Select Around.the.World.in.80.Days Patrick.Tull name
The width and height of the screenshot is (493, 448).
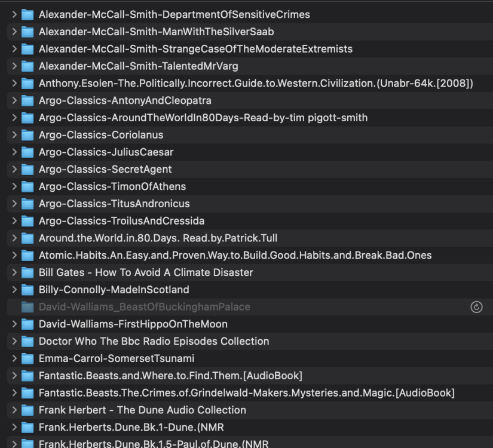coord(158,238)
